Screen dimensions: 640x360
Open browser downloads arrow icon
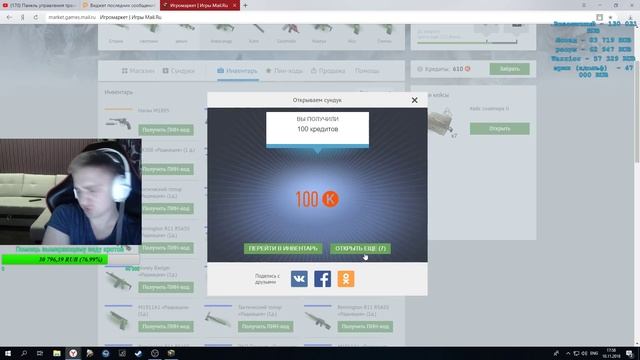pos(631,17)
